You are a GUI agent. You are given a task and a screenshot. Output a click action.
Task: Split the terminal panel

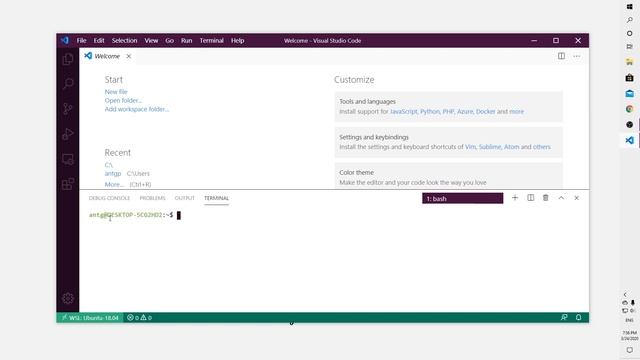(x=530, y=198)
